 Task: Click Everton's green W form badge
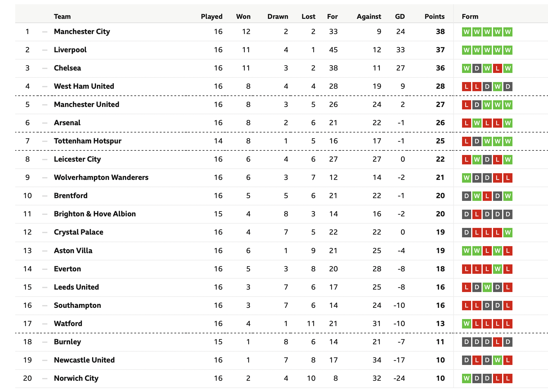click(497, 269)
